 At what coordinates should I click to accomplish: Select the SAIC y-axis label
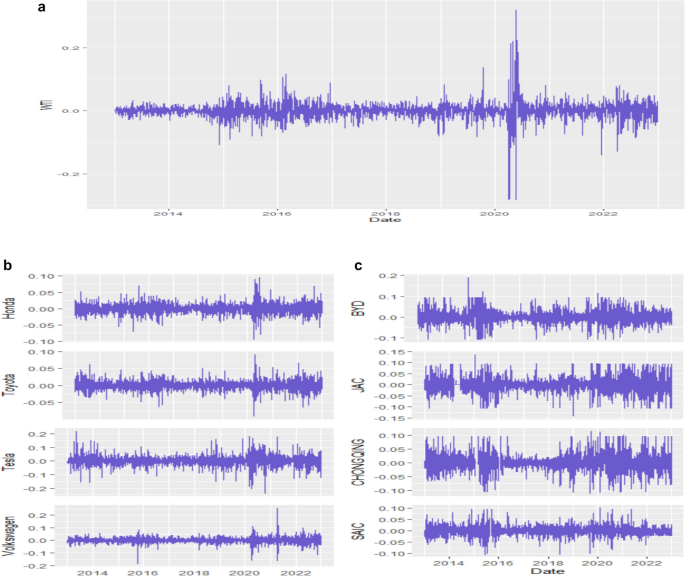click(358, 531)
